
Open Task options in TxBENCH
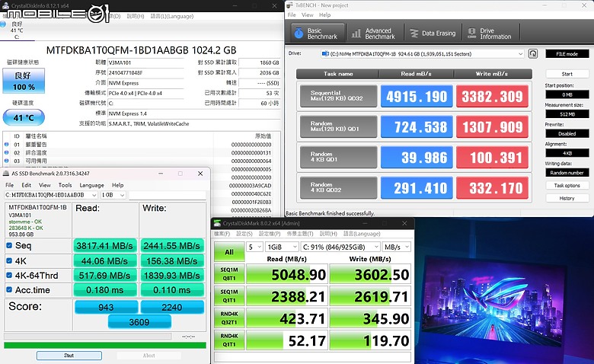point(567,185)
